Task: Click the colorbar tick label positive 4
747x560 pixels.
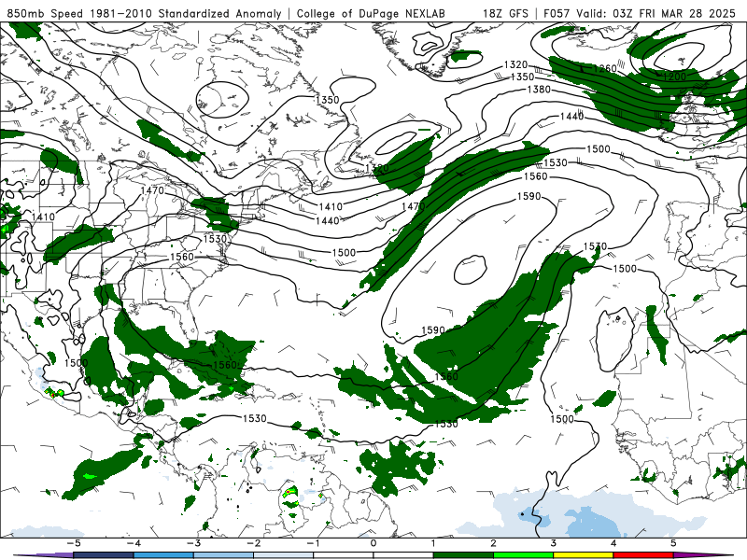Action: [x=613, y=543]
